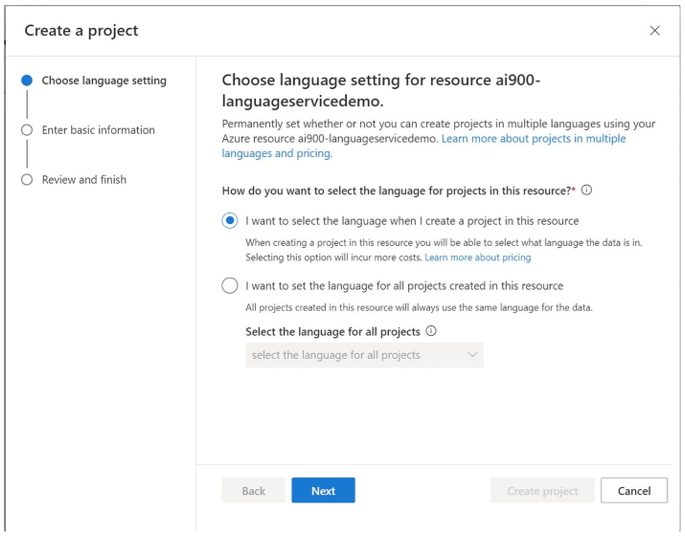This screenshot has height=539, width=685.
Task: Go to Review and finish step label
Action: 84,180
